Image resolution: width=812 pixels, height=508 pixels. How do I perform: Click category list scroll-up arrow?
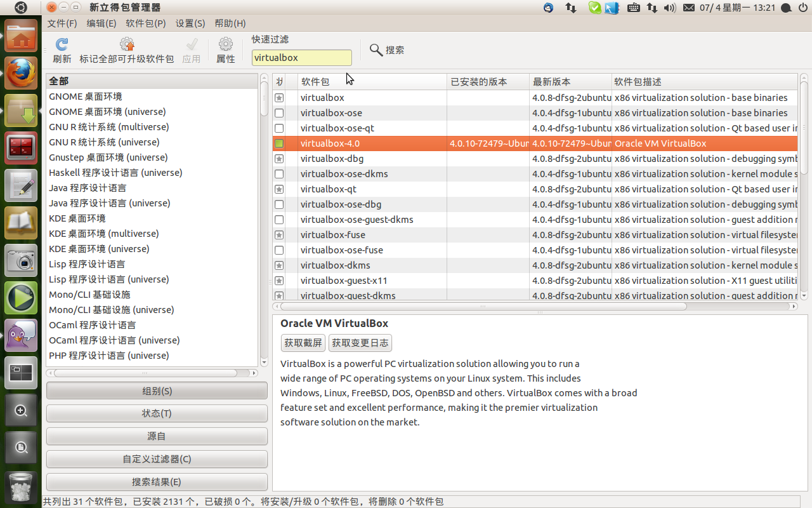pyautogui.click(x=265, y=78)
